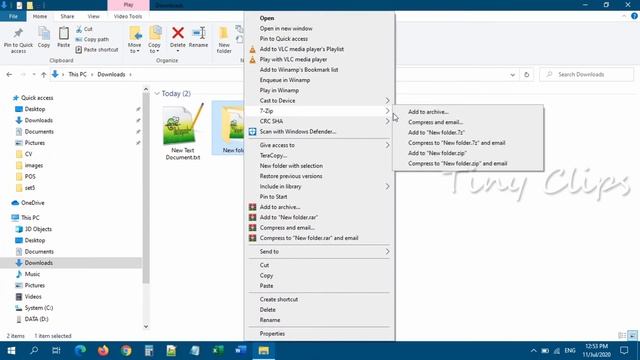Click the Refresh button by address bar

point(527,75)
